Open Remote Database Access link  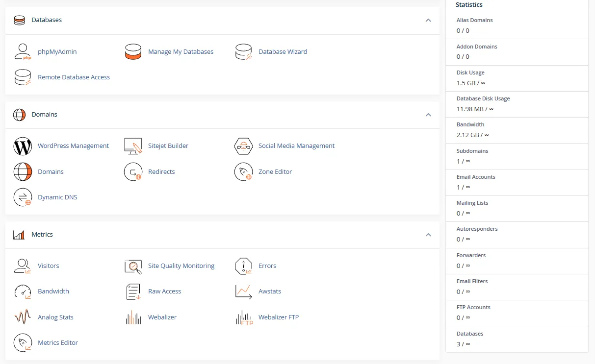(x=74, y=77)
